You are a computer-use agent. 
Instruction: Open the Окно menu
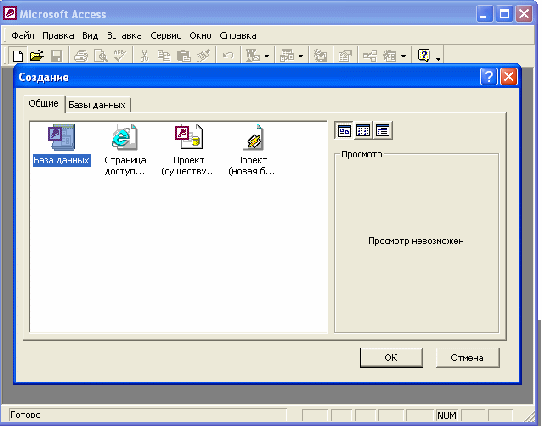200,36
